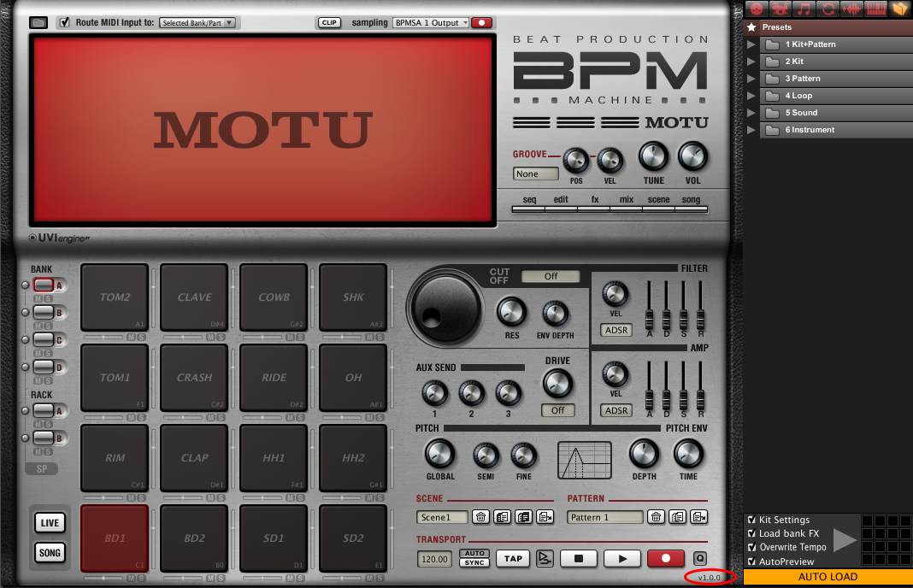The width and height of the screenshot is (913, 588).
Task: Toggle the Kit Settings checkbox
Action: click(x=751, y=520)
